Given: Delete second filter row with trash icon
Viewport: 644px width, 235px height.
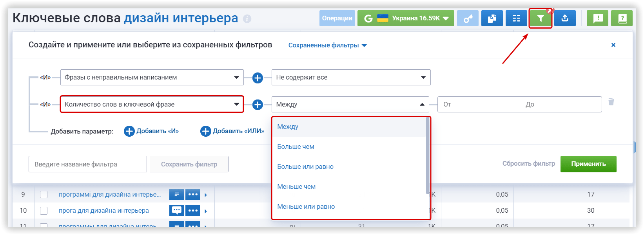Looking at the screenshot, I should 611,102.
